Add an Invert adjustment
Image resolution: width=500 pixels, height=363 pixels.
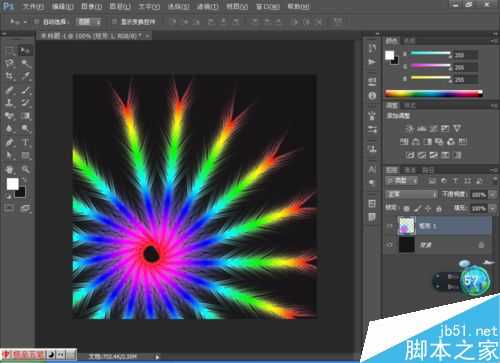[x=410, y=155]
